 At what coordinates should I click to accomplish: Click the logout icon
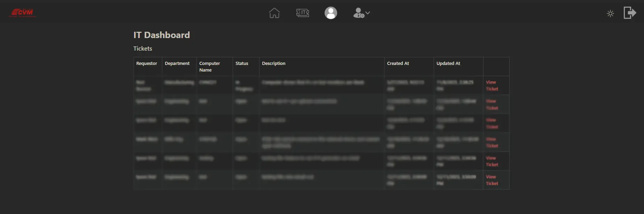point(630,13)
